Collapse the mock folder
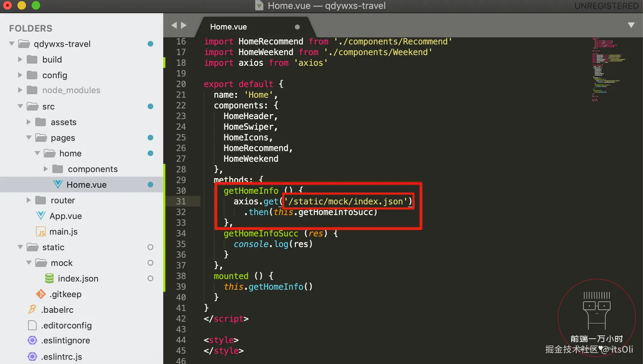Image resolution: width=643 pixels, height=364 pixels. tap(29, 263)
